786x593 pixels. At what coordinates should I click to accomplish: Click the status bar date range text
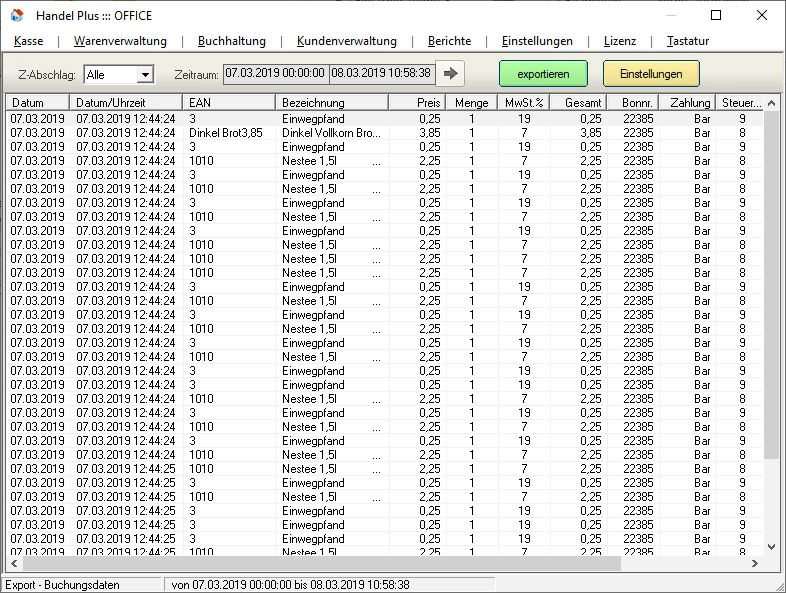290,585
